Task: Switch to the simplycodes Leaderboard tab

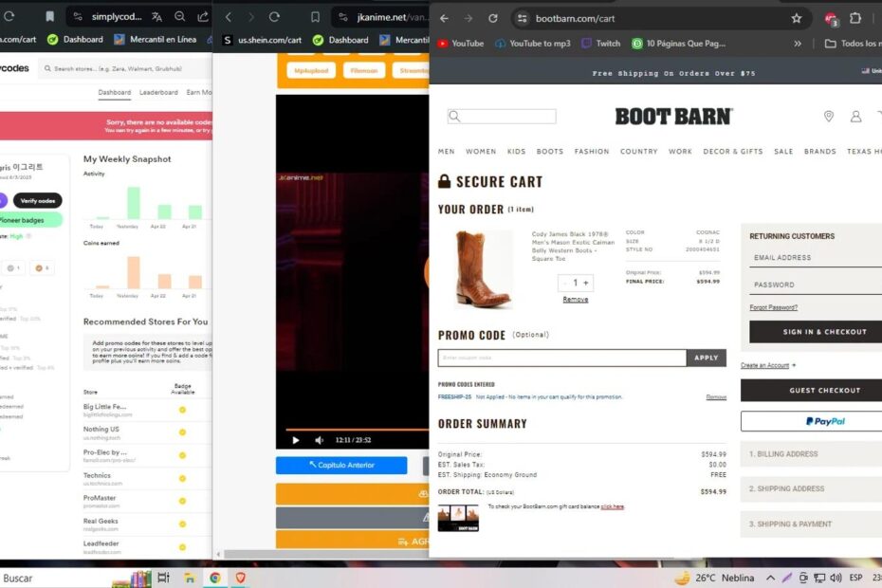Action: [x=158, y=92]
